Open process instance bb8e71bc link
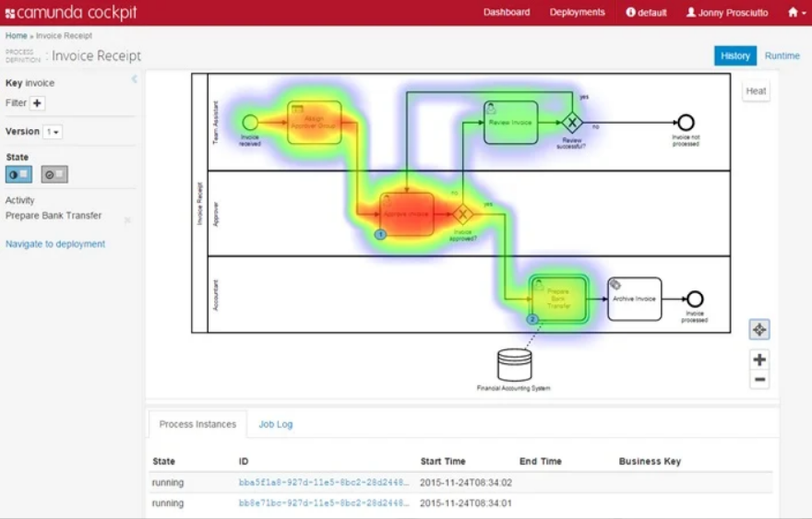Image resolution: width=812 pixels, height=519 pixels. click(324, 503)
